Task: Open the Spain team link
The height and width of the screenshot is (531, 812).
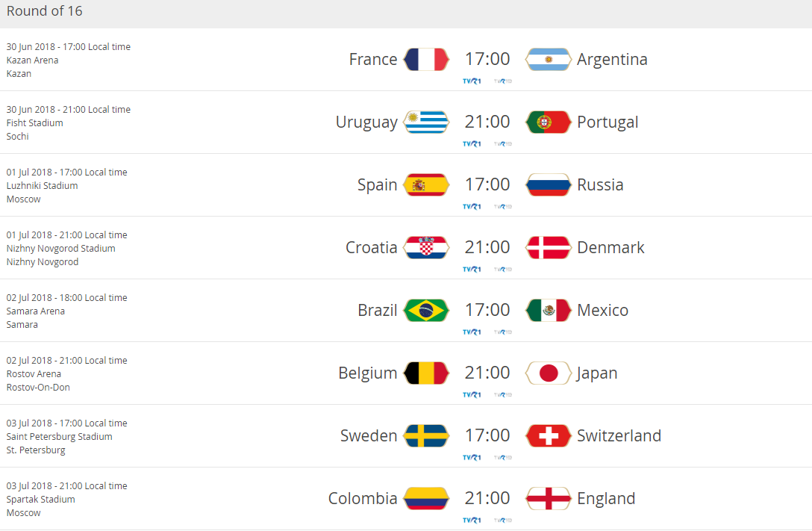Action: pyautogui.click(x=377, y=185)
